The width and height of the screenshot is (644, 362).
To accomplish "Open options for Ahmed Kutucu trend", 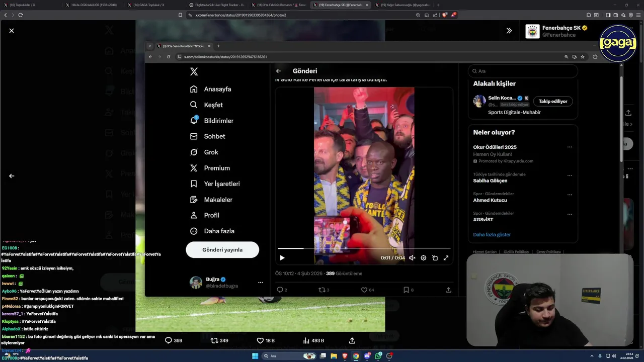I will [x=570, y=195].
